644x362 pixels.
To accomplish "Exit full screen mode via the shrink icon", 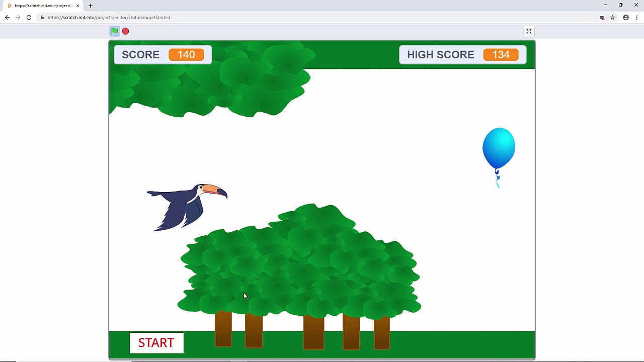I will [x=529, y=31].
